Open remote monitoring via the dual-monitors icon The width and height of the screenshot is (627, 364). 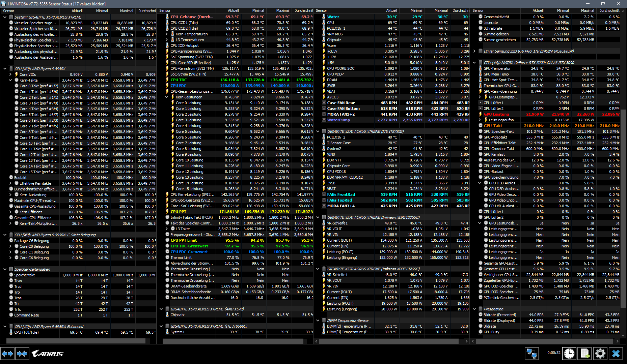(532, 353)
